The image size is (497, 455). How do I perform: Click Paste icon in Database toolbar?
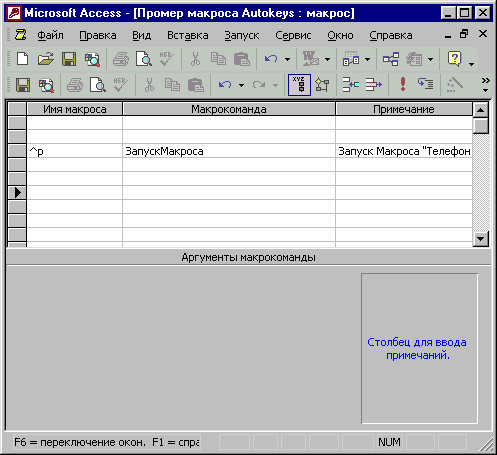pos(242,59)
